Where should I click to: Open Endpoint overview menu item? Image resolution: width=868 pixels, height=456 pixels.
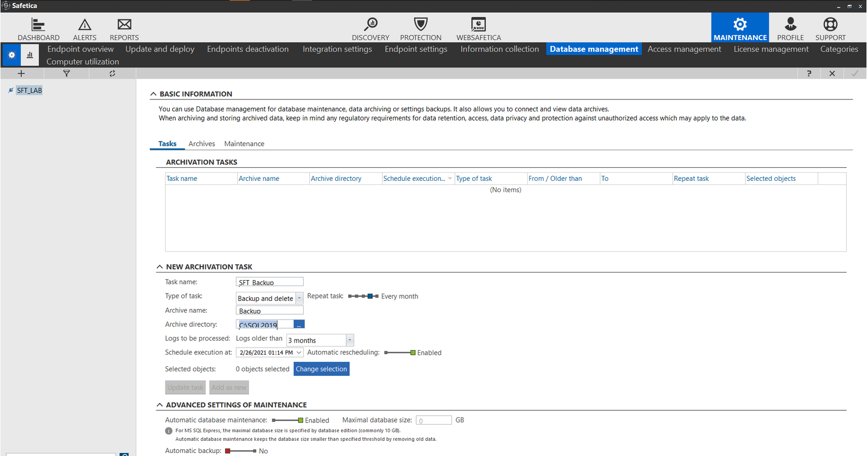80,49
